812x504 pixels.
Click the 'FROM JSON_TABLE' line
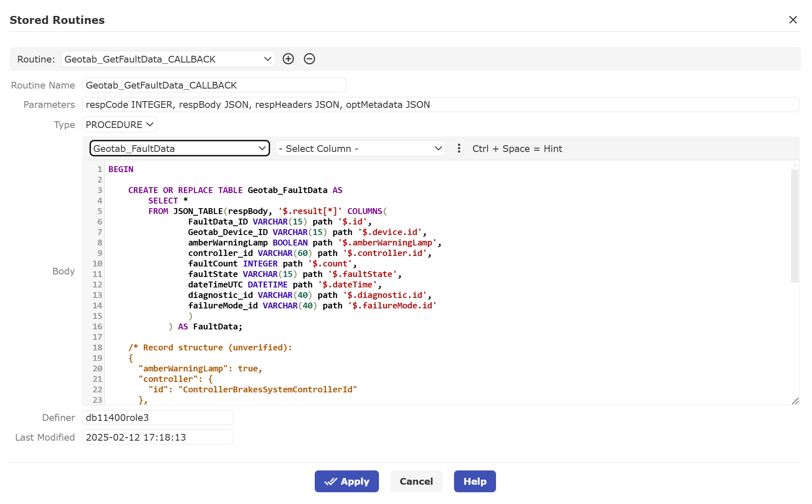[x=268, y=211]
